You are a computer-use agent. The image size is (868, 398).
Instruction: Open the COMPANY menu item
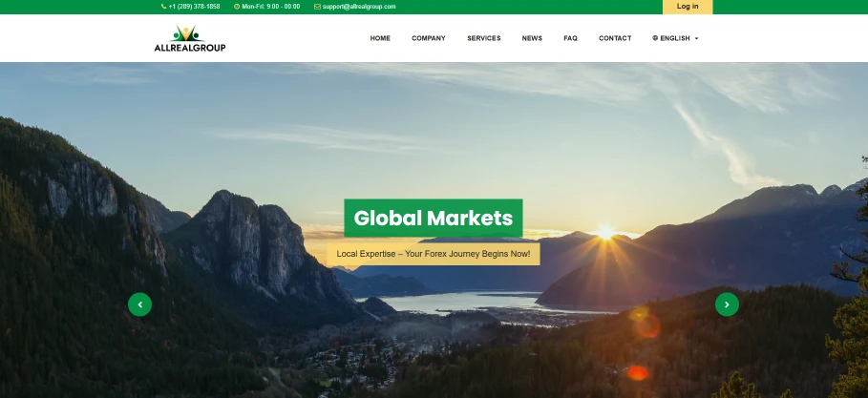pyautogui.click(x=429, y=38)
